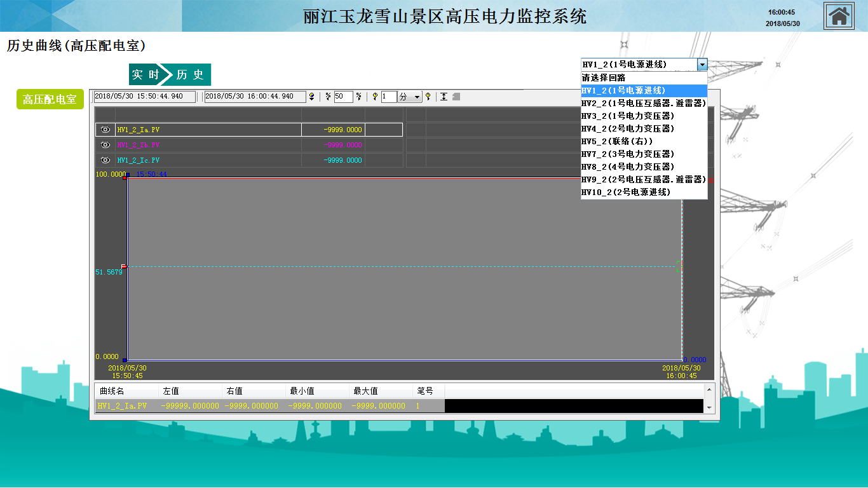Click the gray print icon at toolbar end
The image size is (868, 488).
coord(456,97)
